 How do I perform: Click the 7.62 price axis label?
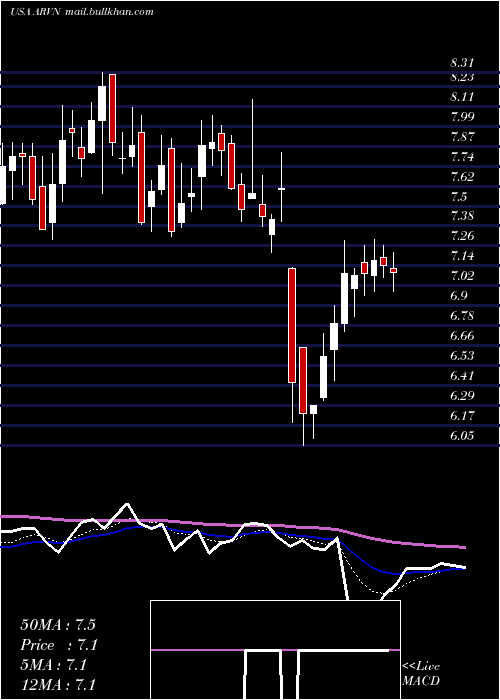(462, 177)
